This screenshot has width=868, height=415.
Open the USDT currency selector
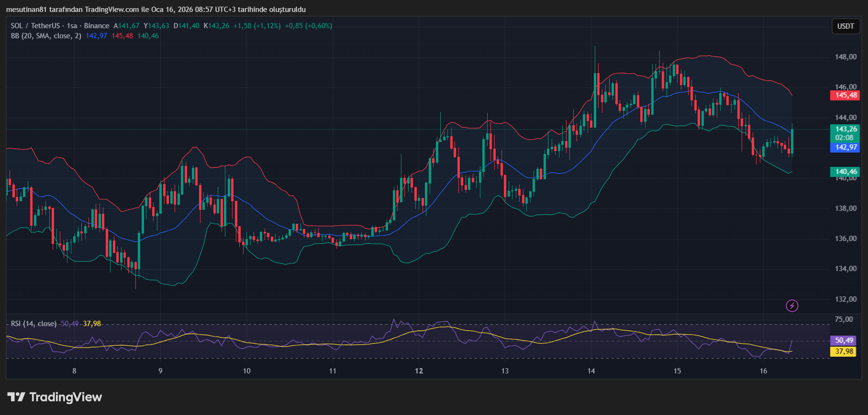click(845, 26)
